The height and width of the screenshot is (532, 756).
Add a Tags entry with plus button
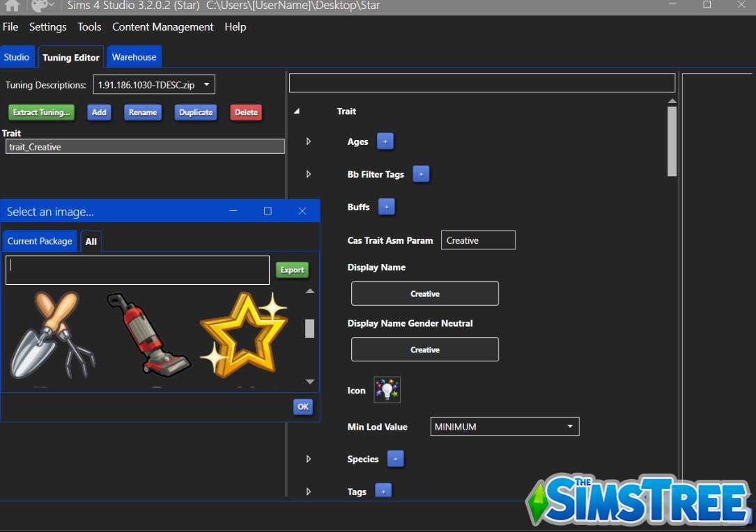pos(383,491)
